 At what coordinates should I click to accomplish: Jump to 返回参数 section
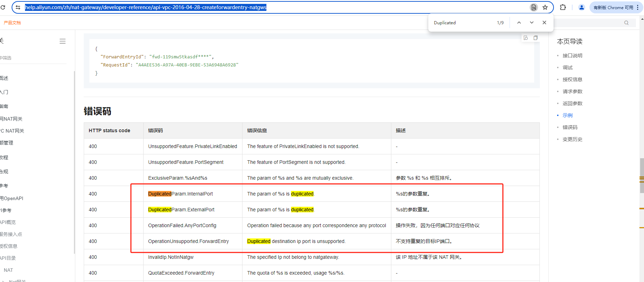pyautogui.click(x=572, y=103)
